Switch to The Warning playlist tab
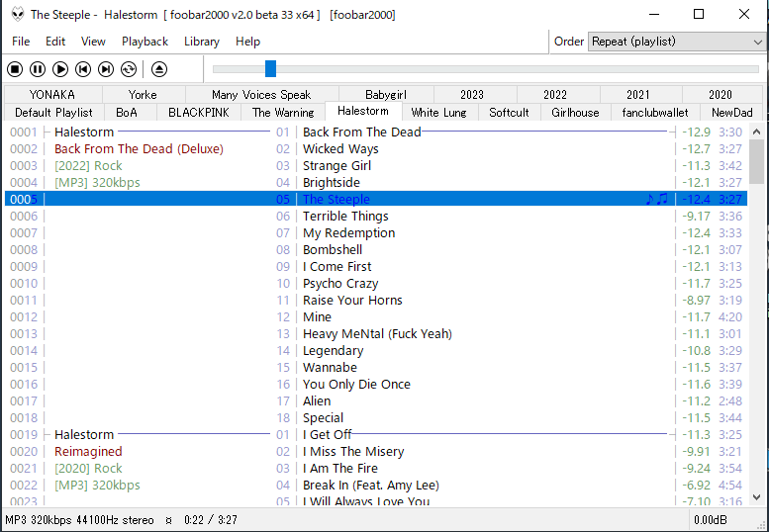This screenshot has width=769, height=532. (x=283, y=113)
